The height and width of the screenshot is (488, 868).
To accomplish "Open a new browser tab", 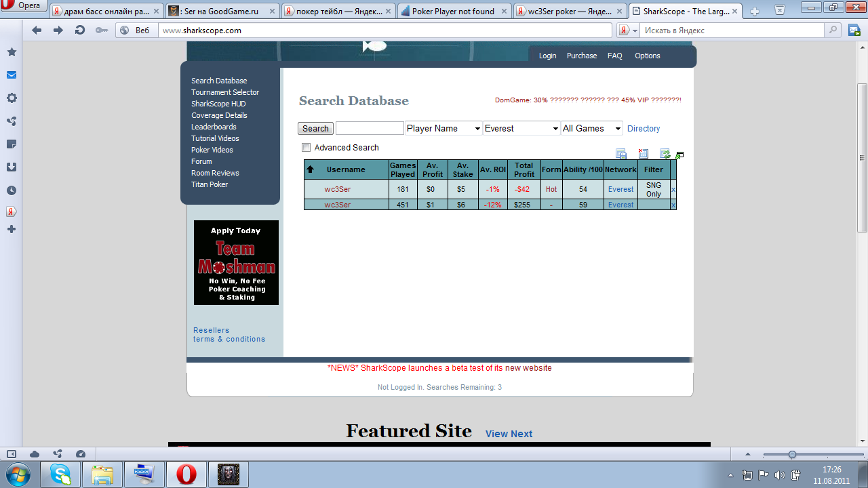I will click(x=754, y=12).
